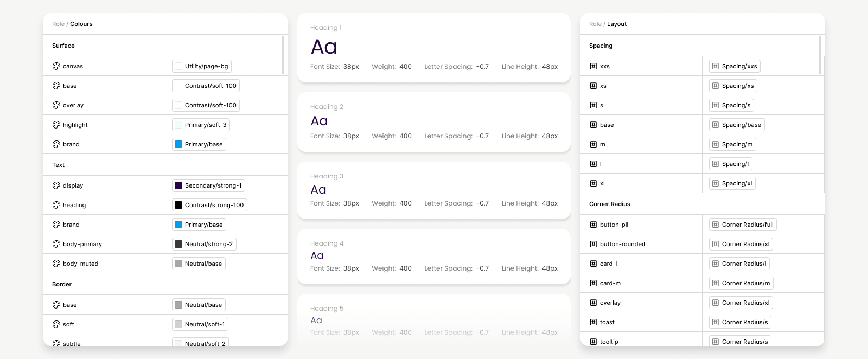Image resolution: width=868 pixels, height=359 pixels.
Task: Click the number icon beside xl
Action: (593, 183)
